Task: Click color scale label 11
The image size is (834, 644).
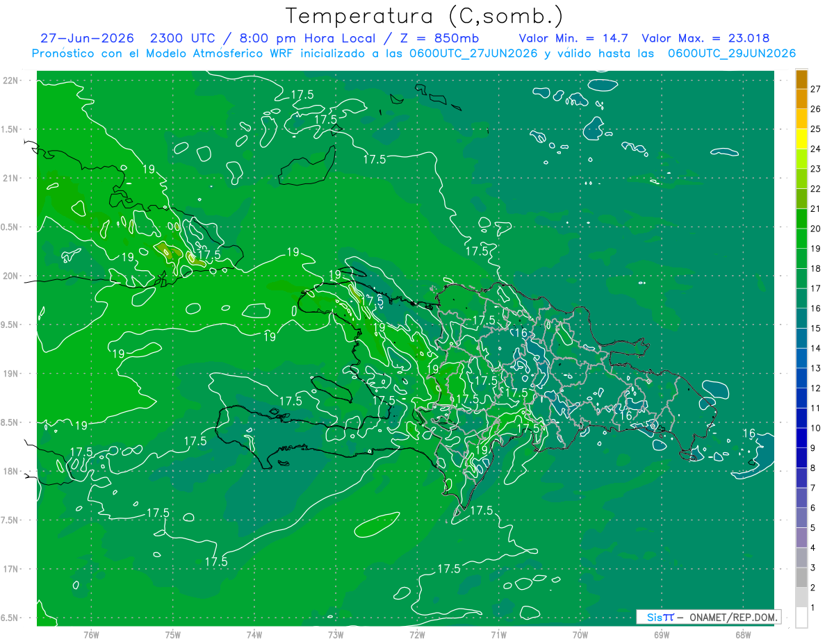Action: click(815, 408)
